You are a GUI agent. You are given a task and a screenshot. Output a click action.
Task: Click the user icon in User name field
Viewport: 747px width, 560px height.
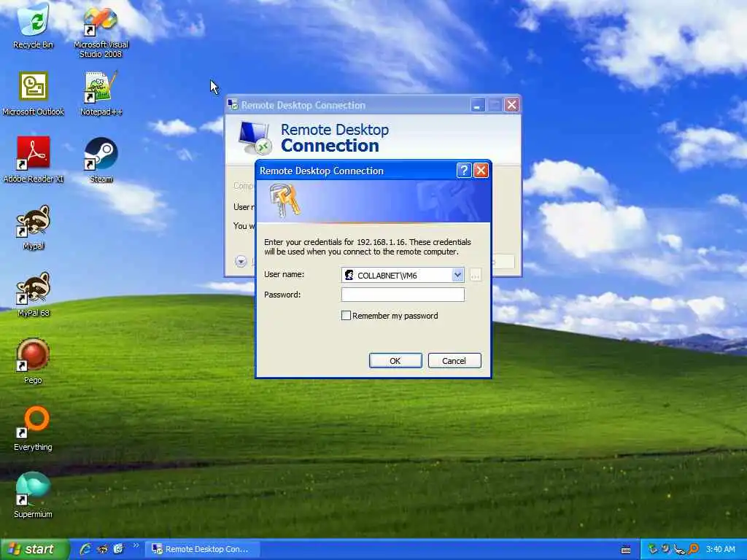tap(349, 275)
